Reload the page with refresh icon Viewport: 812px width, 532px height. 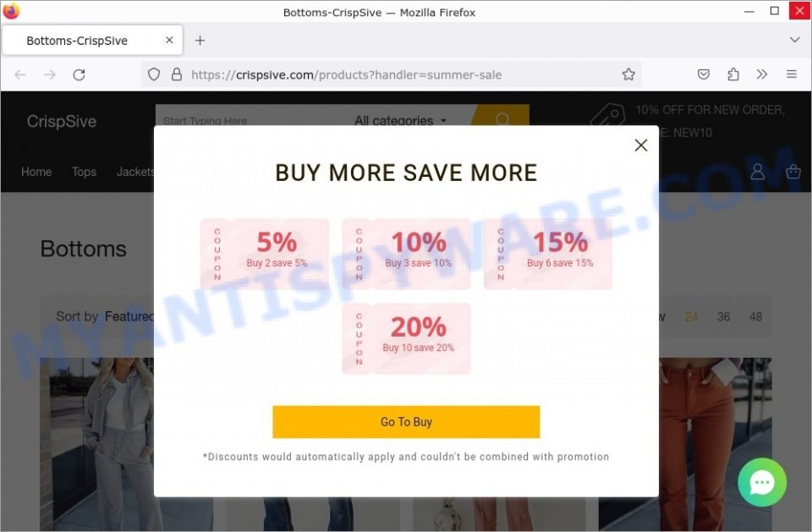(79, 74)
